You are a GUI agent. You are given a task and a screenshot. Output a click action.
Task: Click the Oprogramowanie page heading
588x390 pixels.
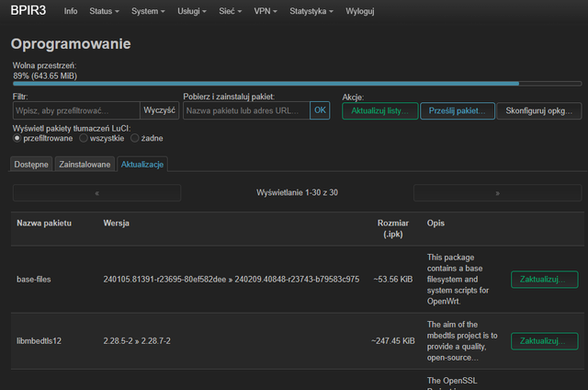71,44
